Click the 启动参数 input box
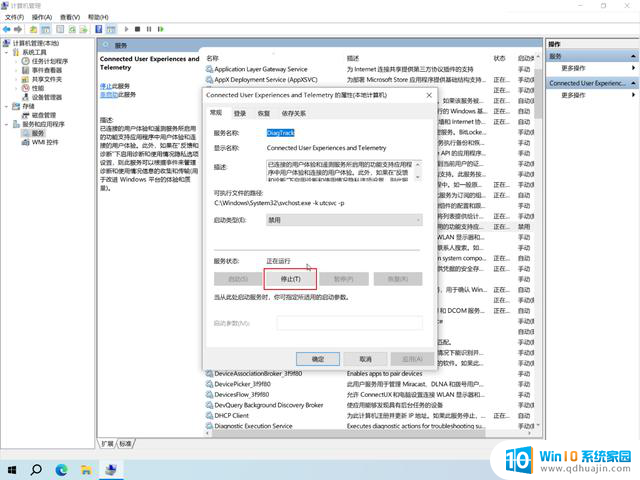640x480 pixels. pyautogui.click(x=350, y=323)
